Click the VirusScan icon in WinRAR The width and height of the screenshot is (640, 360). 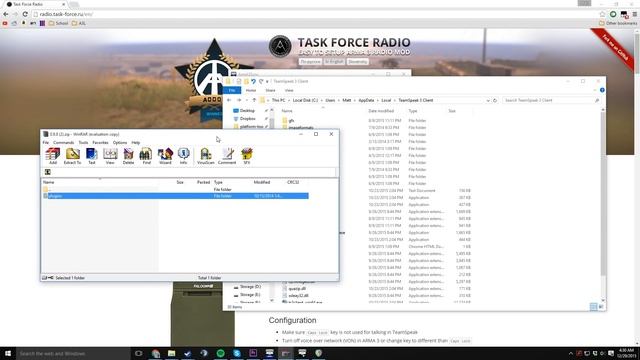tap(206, 156)
